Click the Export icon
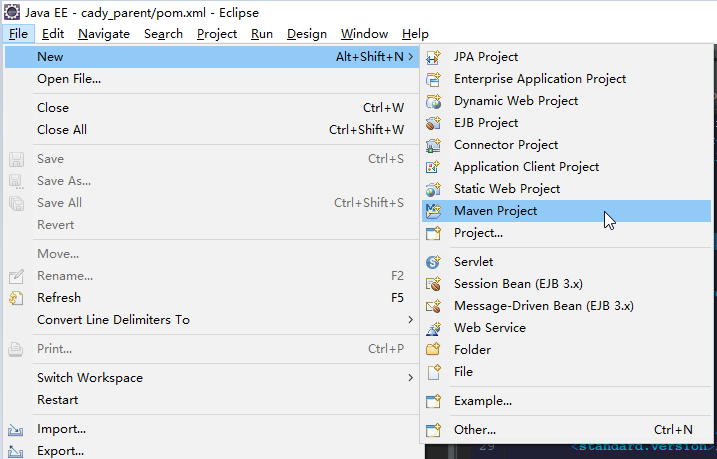This screenshot has height=459, width=717. (x=16, y=452)
